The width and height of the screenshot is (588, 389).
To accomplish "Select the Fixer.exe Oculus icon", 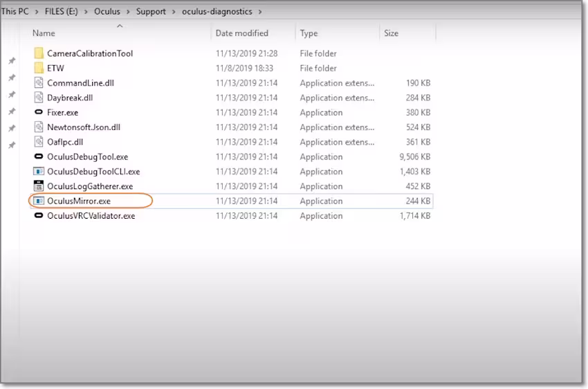I will (x=39, y=112).
